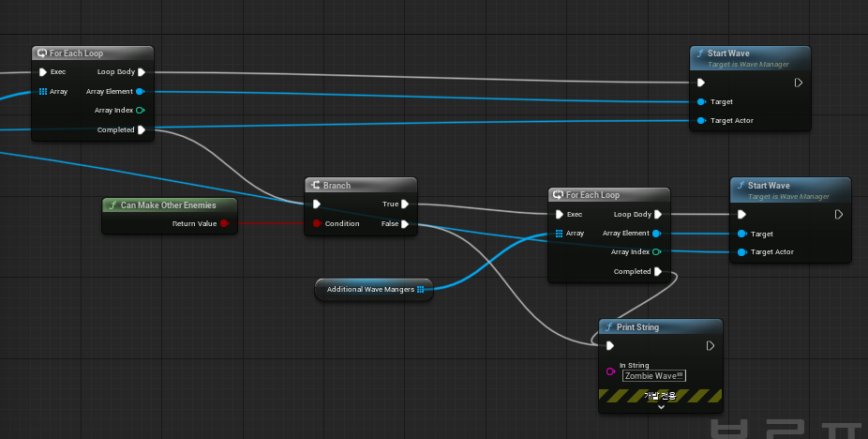Select Array input pin on lower For Each Loop
Image resolution: width=868 pixels, height=439 pixels.
coord(559,234)
